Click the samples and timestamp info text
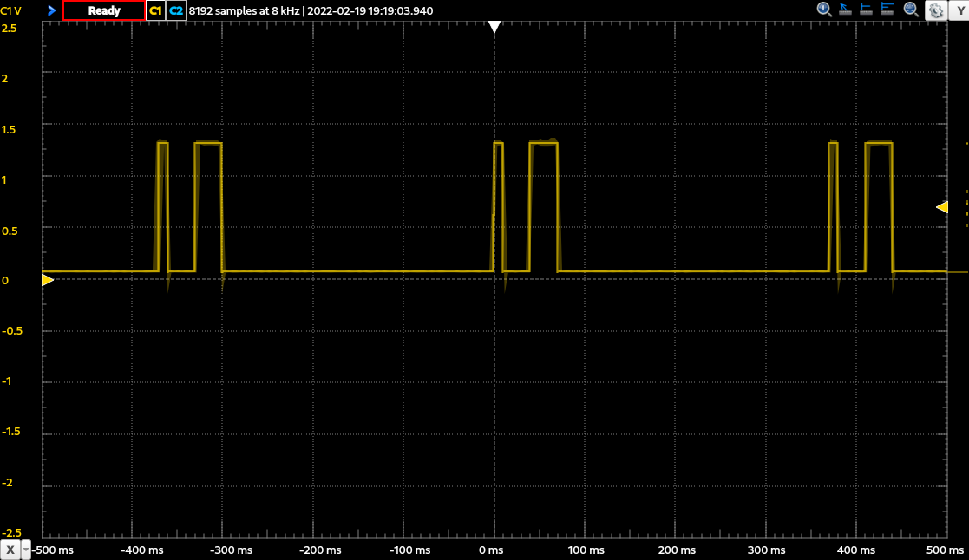The width and height of the screenshot is (969, 560). click(x=311, y=10)
